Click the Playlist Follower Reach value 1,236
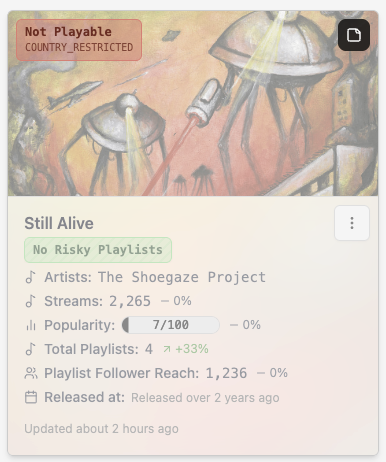Image resolution: width=386 pixels, height=462 pixels. (226, 373)
